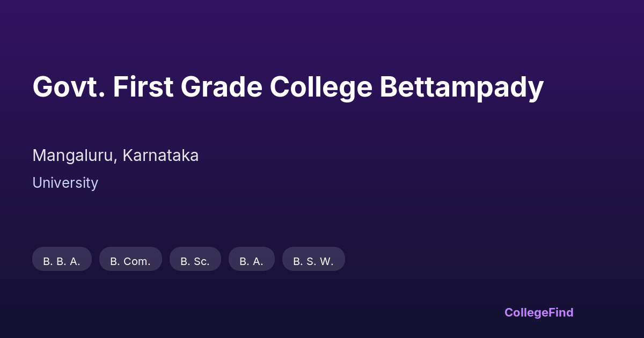
Task: Click the word Karnataka in the location
Action: click(x=160, y=156)
